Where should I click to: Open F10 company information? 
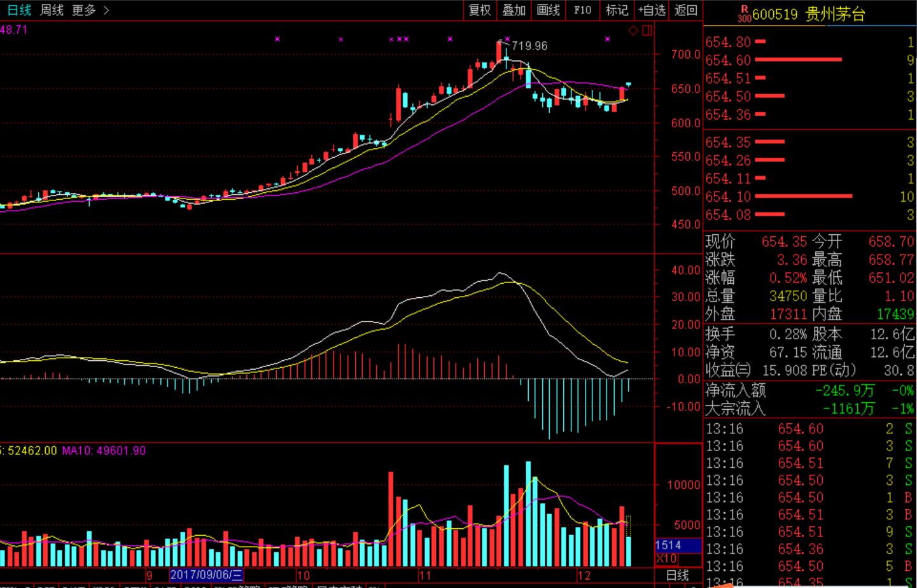pyautogui.click(x=582, y=10)
